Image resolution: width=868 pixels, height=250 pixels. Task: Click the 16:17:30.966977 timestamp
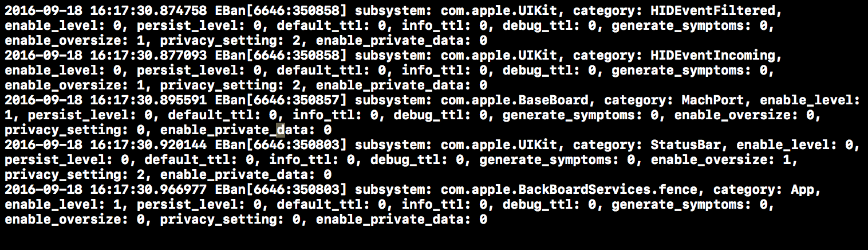(x=148, y=190)
